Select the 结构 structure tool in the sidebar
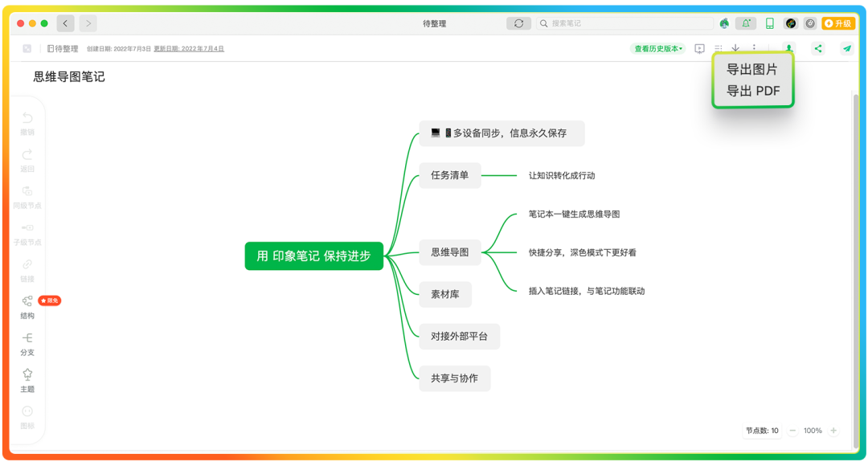 [x=27, y=306]
